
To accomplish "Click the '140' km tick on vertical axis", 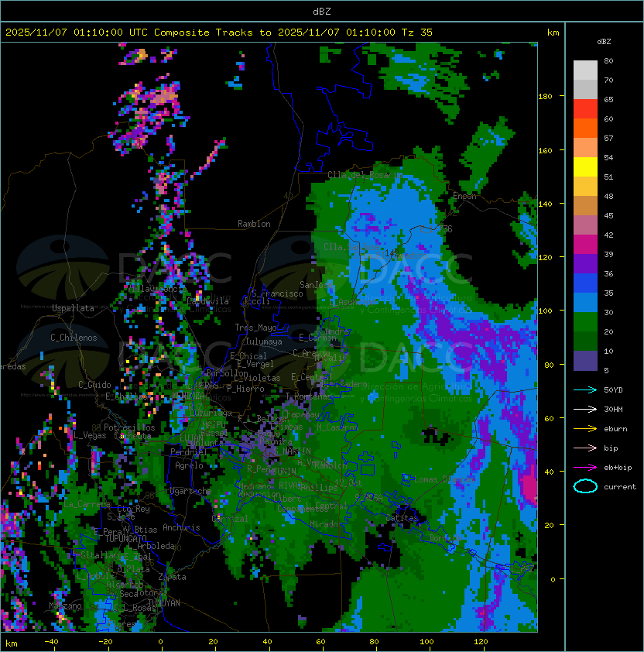I will tap(545, 204).
